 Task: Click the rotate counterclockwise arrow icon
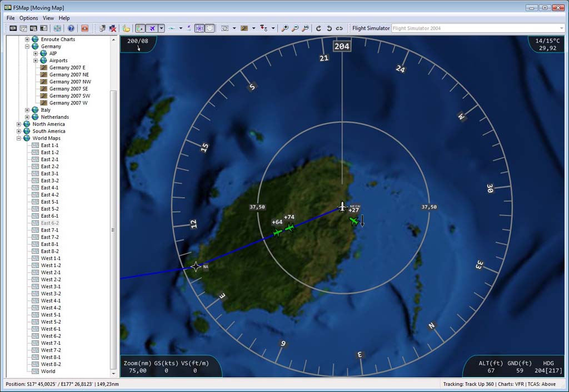click(328, 28)
